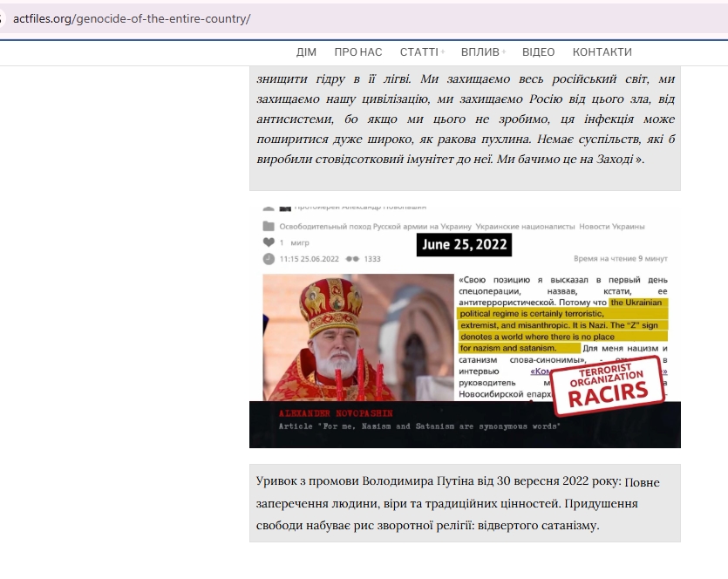Image resolution: width=728 pixels, height=579 pixels.
Task: Open the ДІМ home menu item
Action: [x=306, y=52]
